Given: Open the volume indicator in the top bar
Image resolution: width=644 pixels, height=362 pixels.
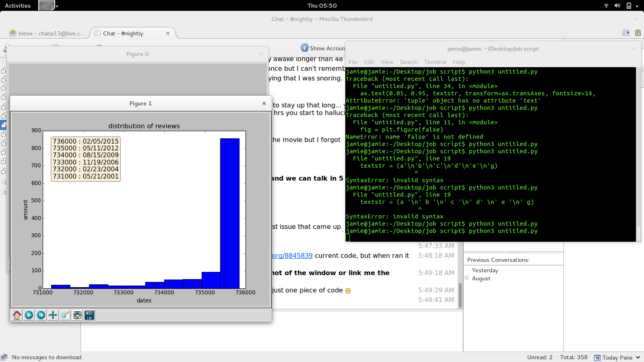Looking at the screenshot, I should (617, 6).
